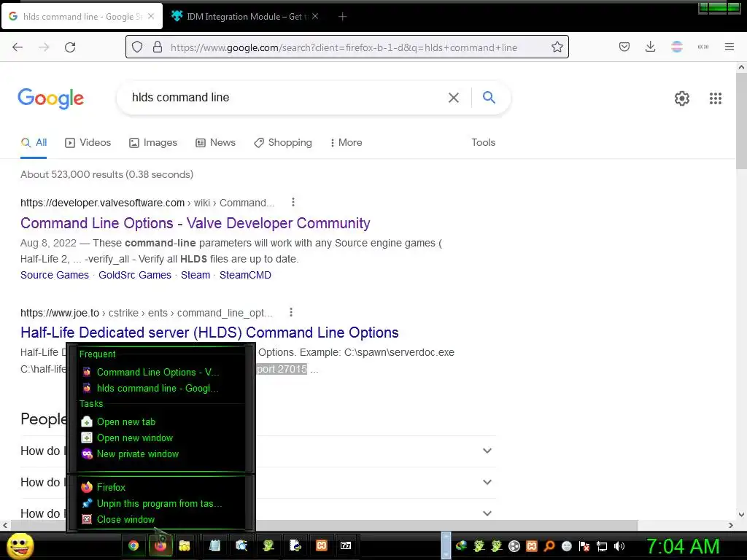The image size is (747, 560).
Task: Follow the GoldSrc Games sitelink
Action: click(x=135, y=275)
